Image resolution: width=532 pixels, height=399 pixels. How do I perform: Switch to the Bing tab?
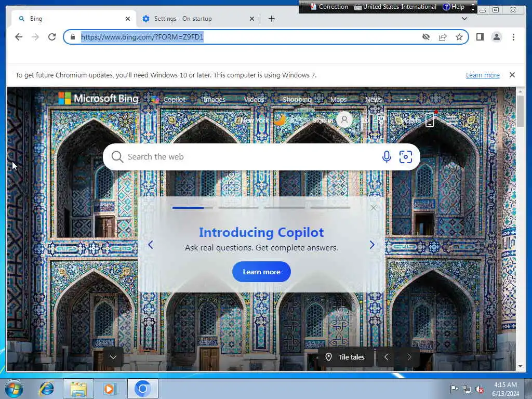click(x=73, y=19)
